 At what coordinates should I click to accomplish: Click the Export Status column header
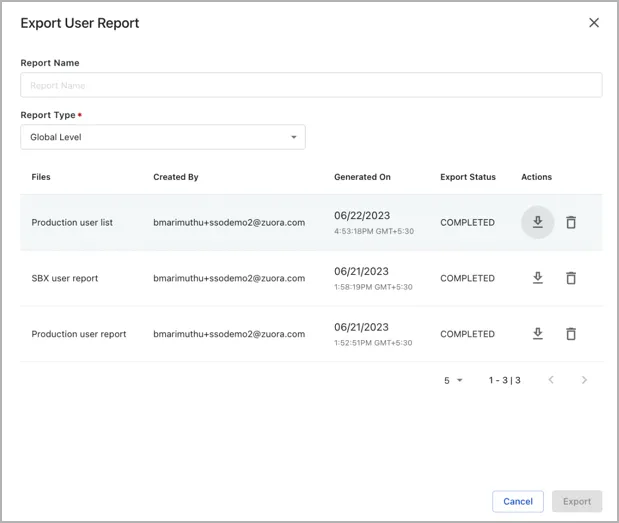click(468, 177)
